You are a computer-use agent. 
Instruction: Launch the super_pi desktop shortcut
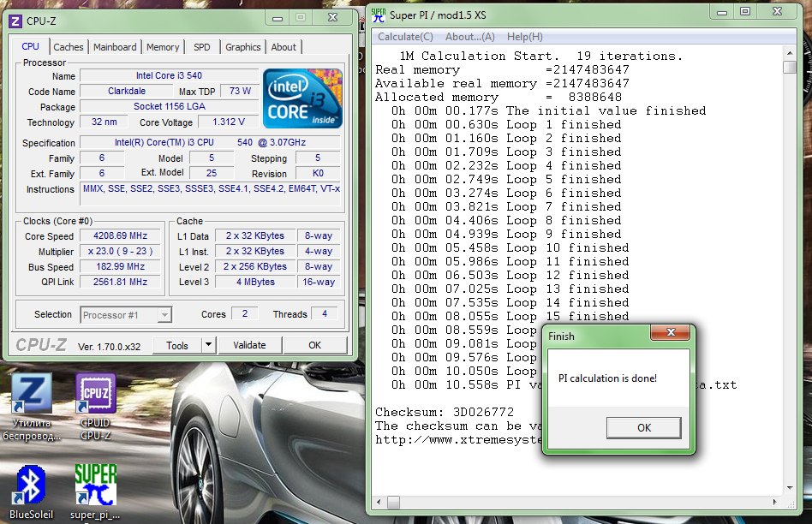[x=95, y=492]
